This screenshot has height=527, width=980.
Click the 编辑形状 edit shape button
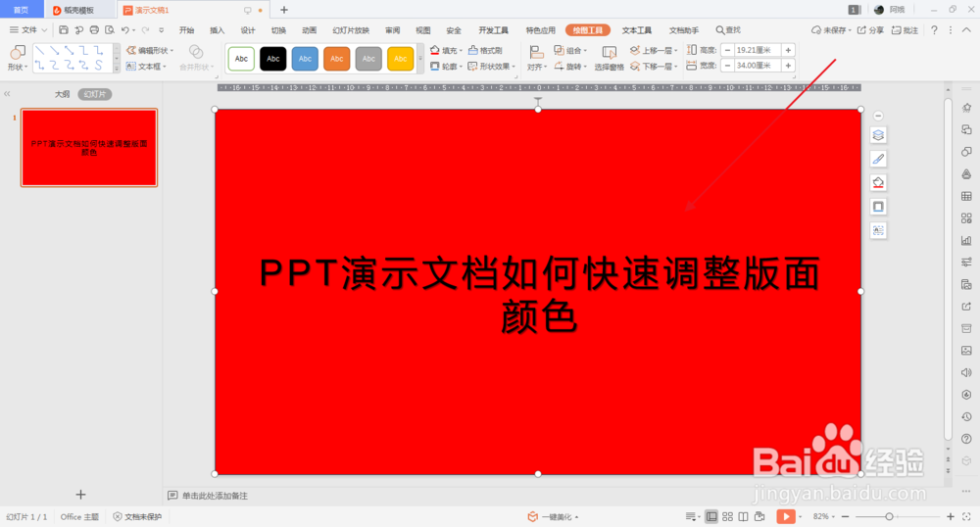click(150, 51)
